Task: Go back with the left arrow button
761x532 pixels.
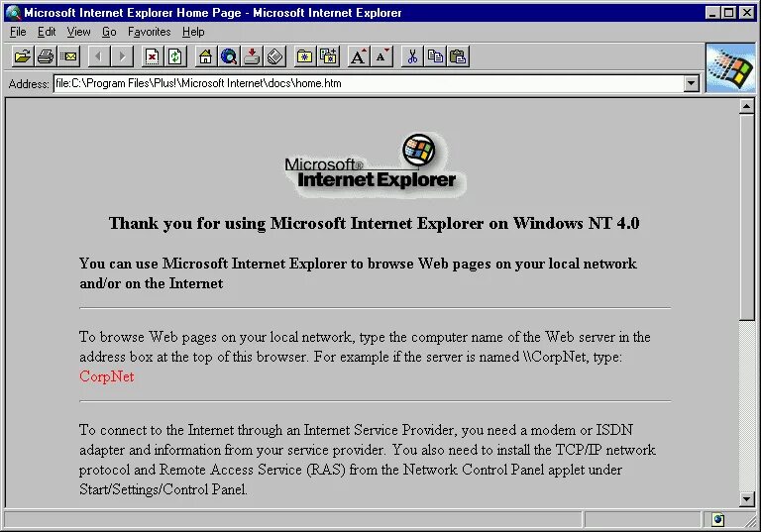Action: tap(99, 56)
